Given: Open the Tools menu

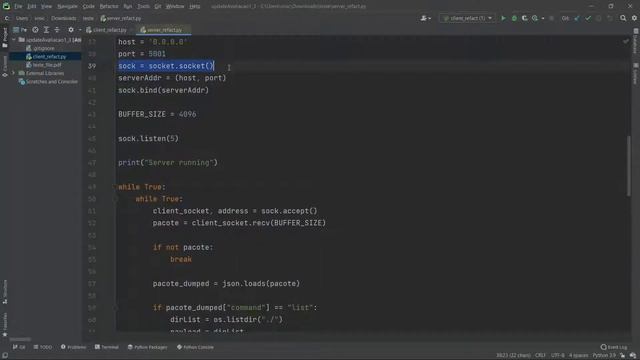Looking at the screenshot, I should pos(143,7).
